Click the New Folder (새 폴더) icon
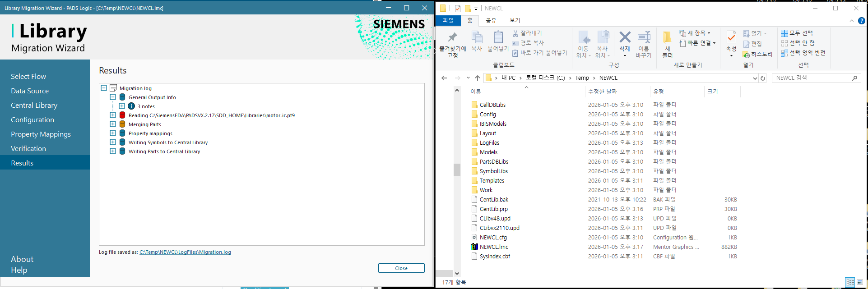The height and width of the screenshot is (289, 868). tap(667, 38)
